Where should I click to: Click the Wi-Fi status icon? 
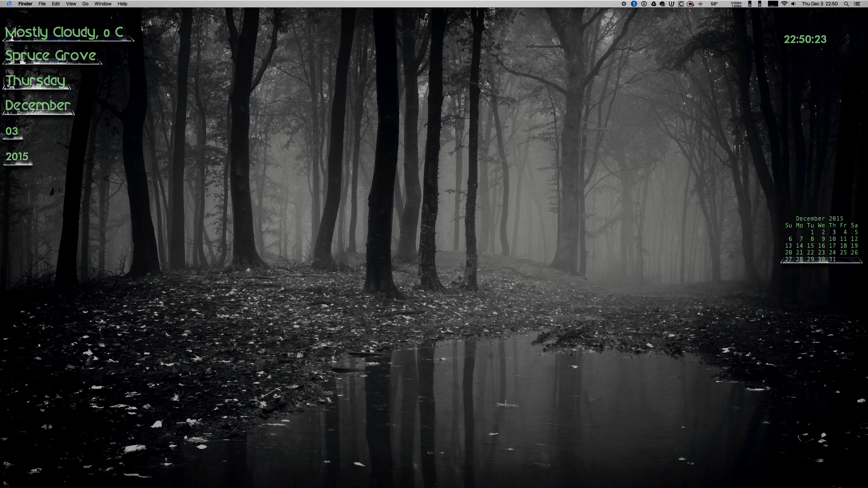[784, 4]
